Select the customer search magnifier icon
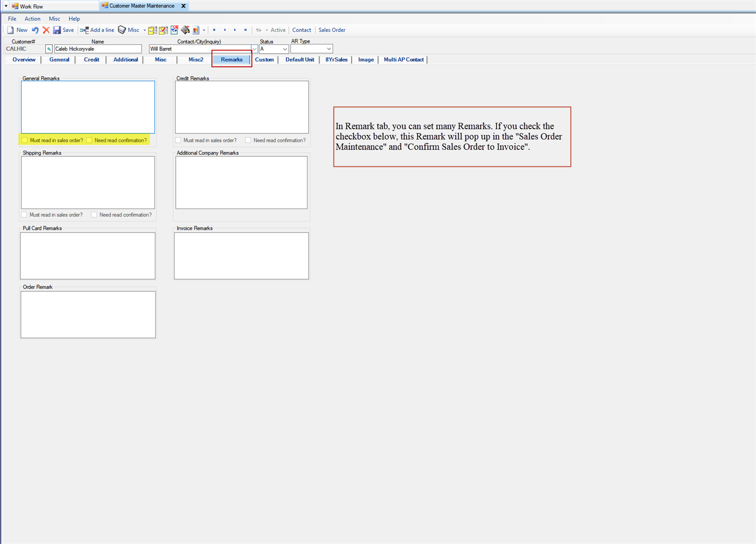 click(48, 48)
